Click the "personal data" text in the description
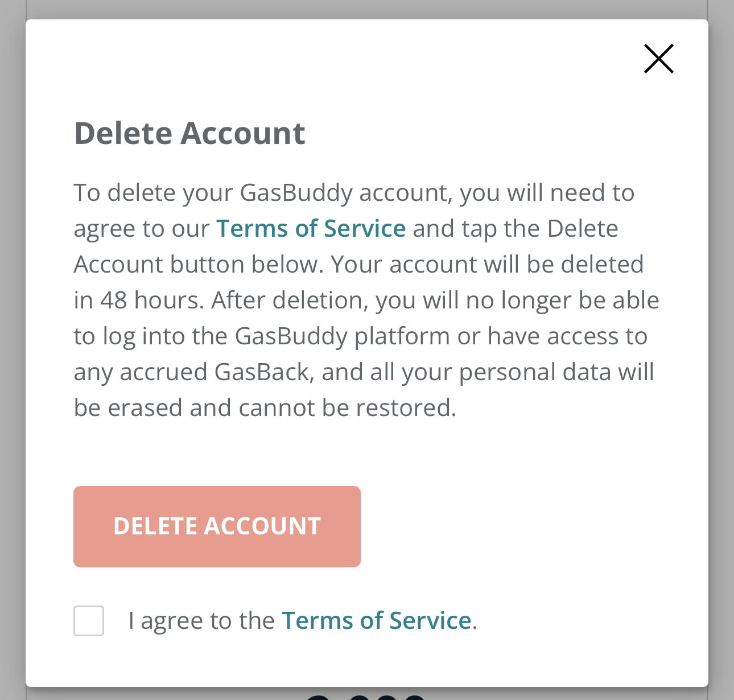Viewport: 734px width, 700px height. click(x=507, y=372)
